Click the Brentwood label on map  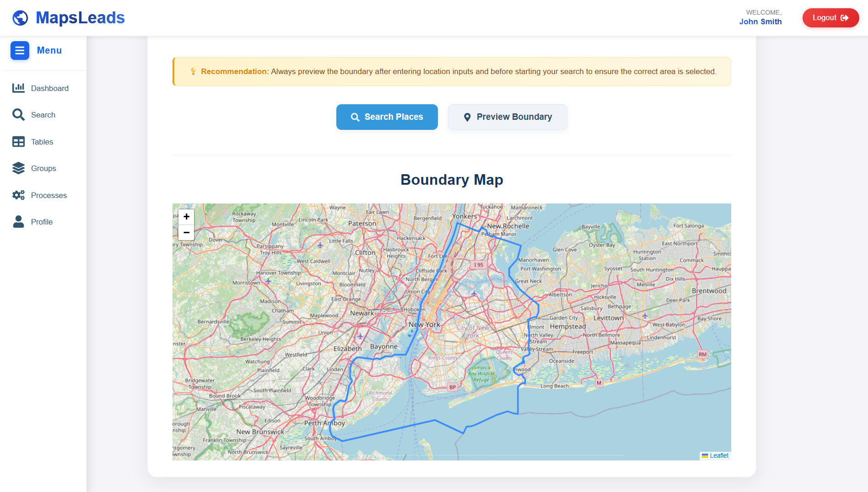point(709,291)
